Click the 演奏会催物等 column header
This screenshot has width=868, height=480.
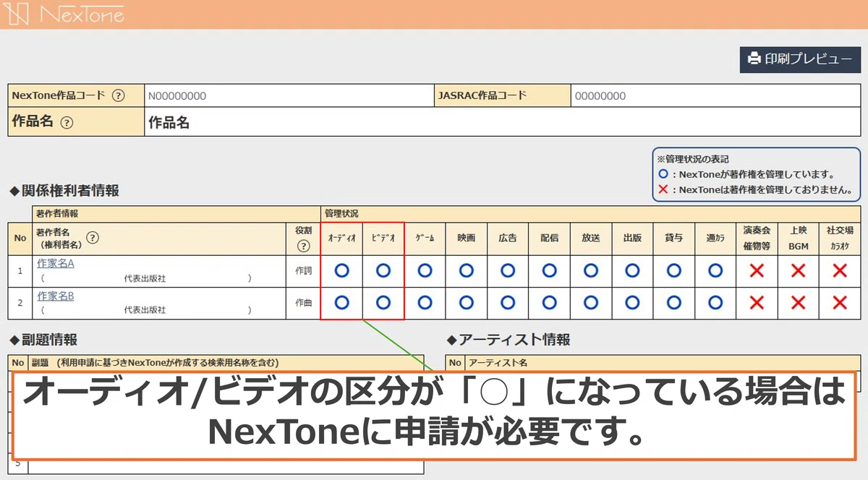click(x=757, y=238)
